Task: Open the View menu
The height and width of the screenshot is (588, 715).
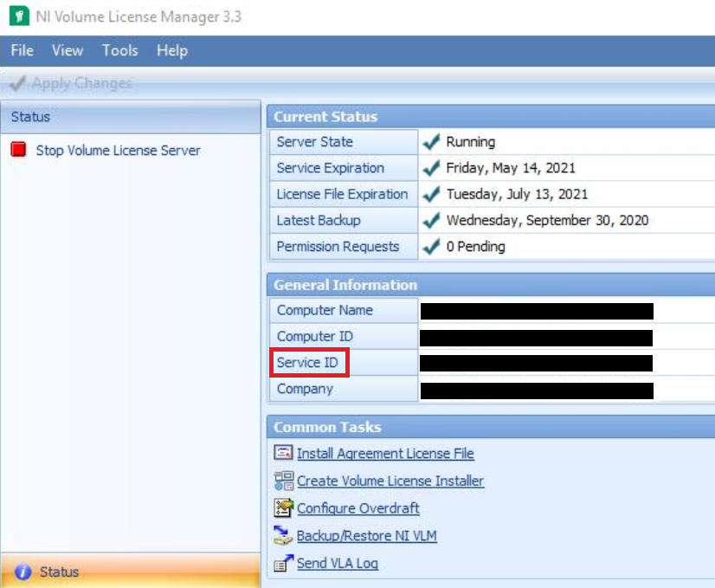Action: 68,50
